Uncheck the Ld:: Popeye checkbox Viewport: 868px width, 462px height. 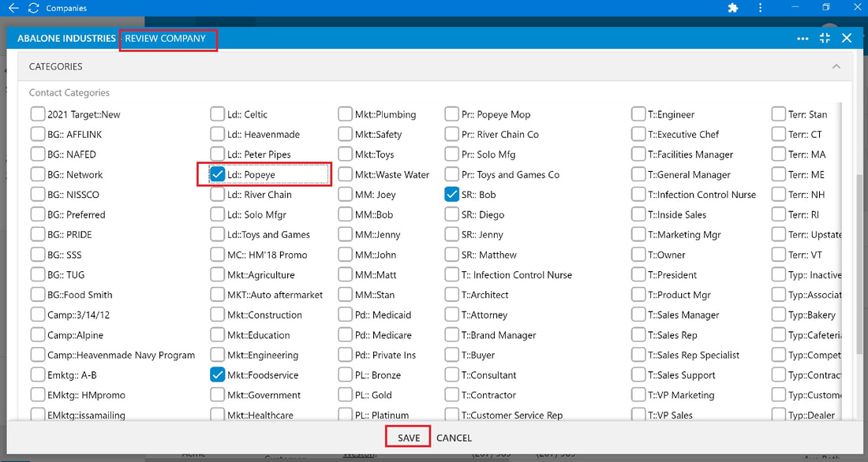[x=218, y=174]
